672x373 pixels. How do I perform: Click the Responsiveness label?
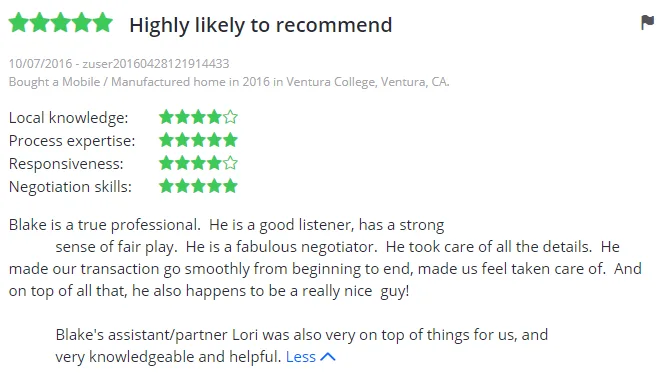pos(66,164)
